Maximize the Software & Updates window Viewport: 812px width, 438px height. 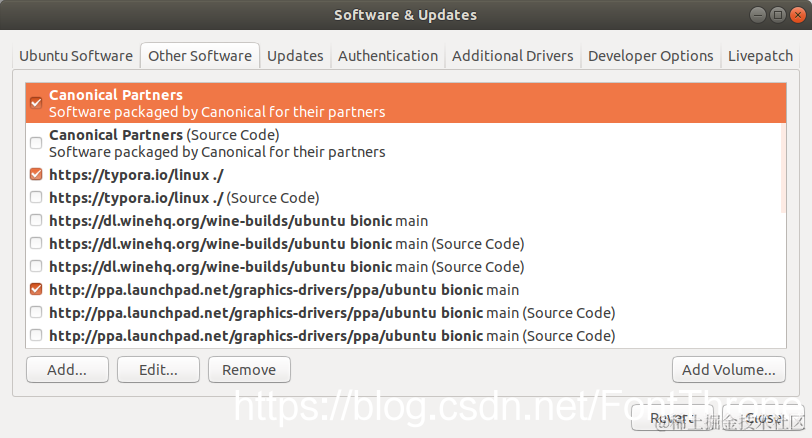pyautogui.click(x=777, y=15)
